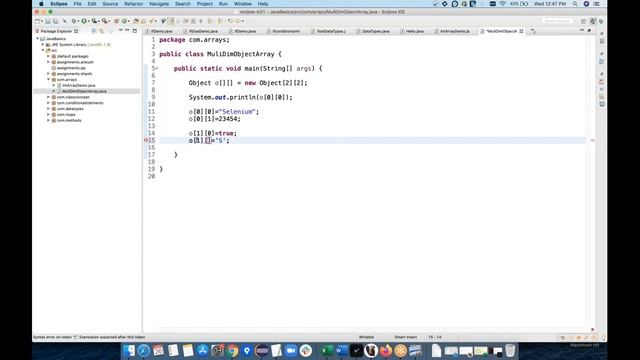Click the Quick Access search field
Image resolution: width=640 pixels, height=360 pixels.
coord(557,21)
